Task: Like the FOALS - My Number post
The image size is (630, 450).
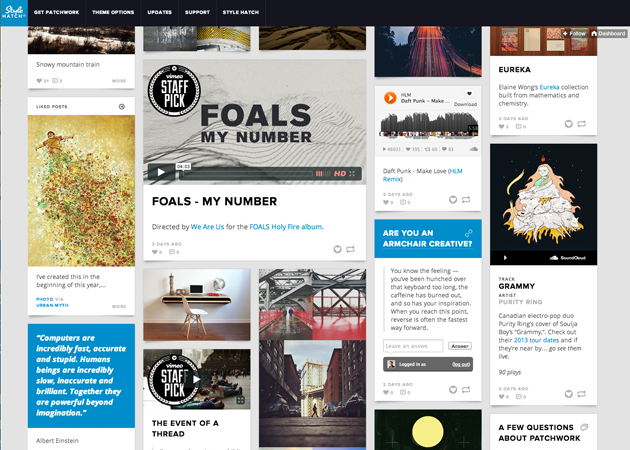Action: [x=338, y=249]
